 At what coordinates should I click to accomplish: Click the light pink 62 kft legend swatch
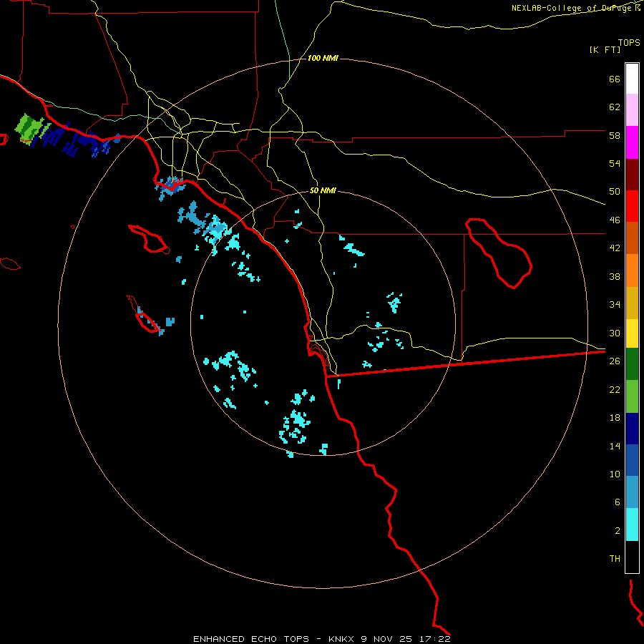pyautogui.click(x=632, y=110)
